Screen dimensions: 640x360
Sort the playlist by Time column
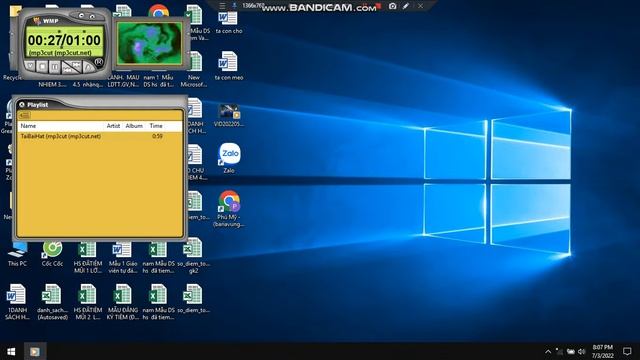[x=156, y=126]
